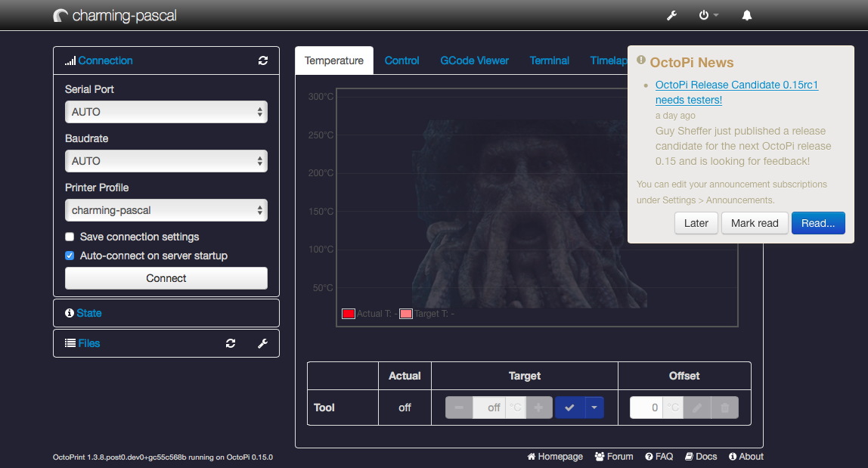
Task: Refresh the Files panel list
Action: pos(231,343)
